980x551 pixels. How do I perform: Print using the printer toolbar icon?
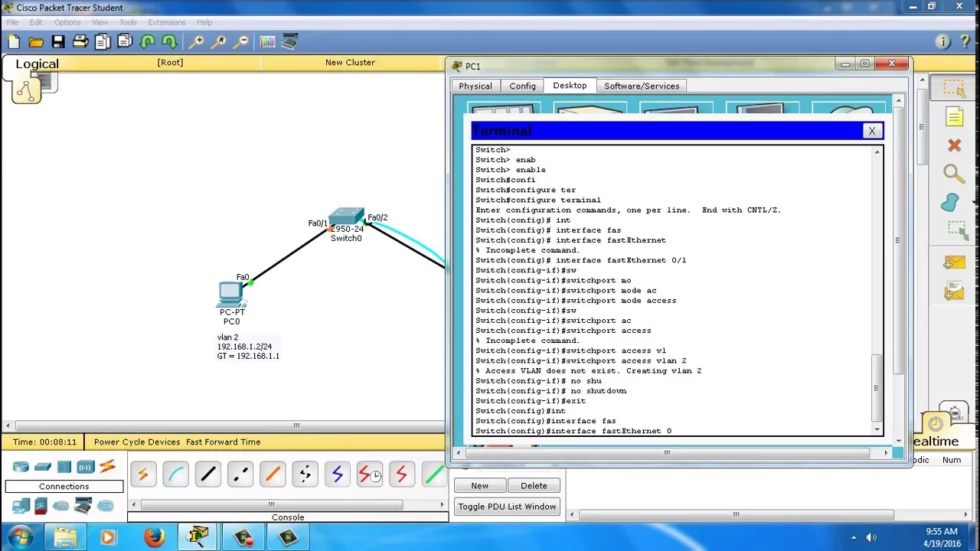[80, 42]
